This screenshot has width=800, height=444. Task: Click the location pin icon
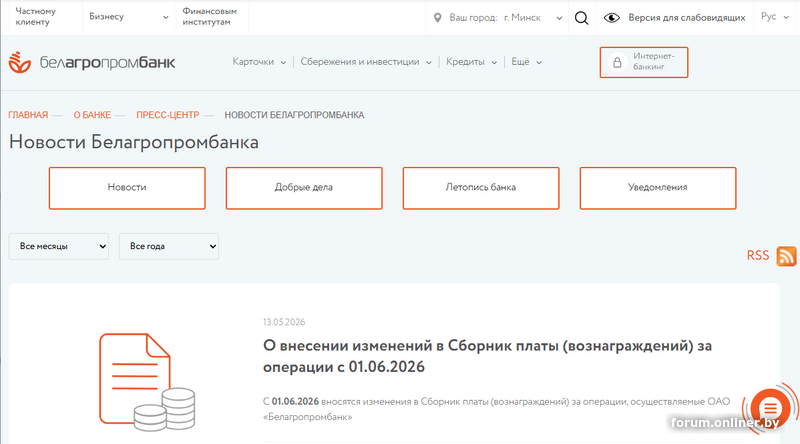437,18
